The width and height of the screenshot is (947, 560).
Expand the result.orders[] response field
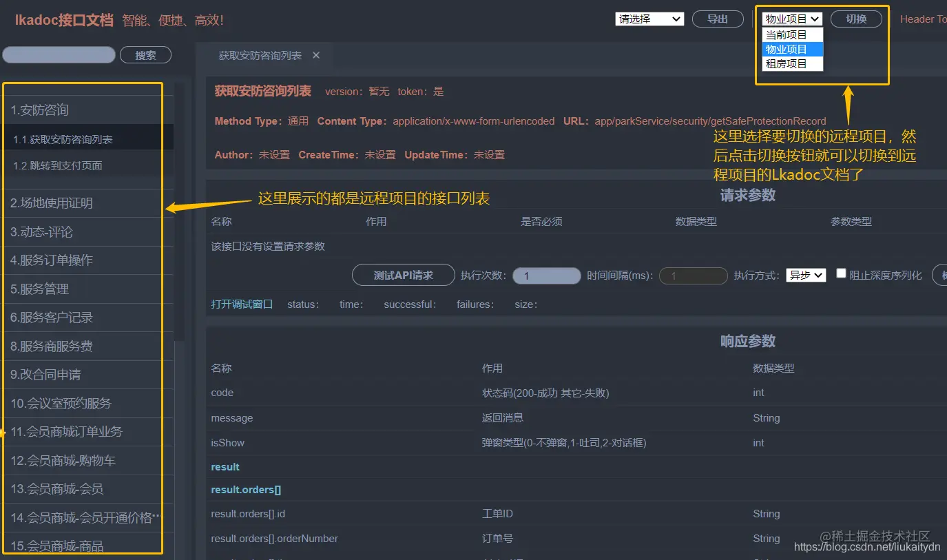(x=246, y=489)
